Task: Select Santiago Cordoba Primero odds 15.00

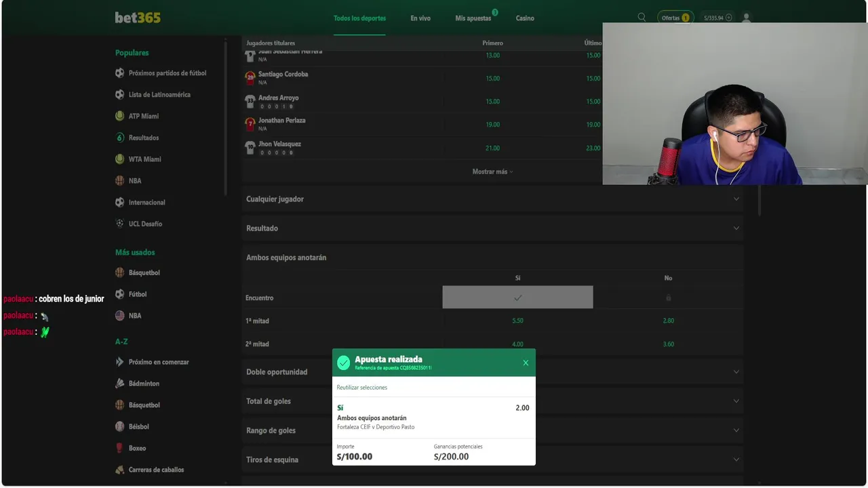Action: tap(493, 79)
